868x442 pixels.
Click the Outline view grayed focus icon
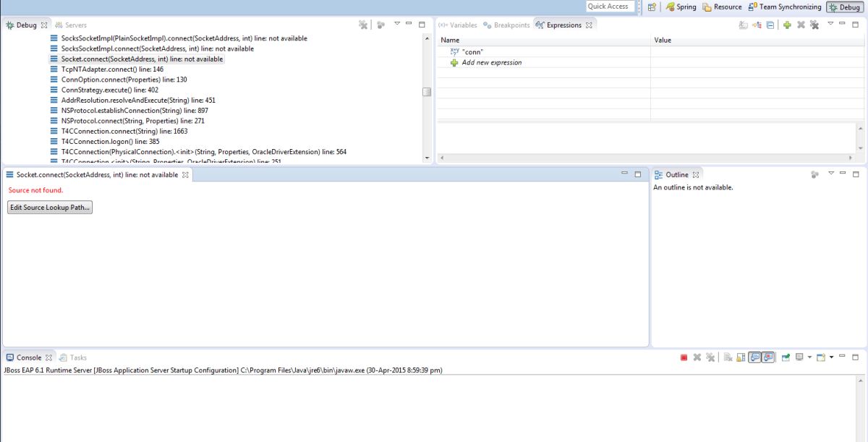pyautogui.click(x=815, y=174)
